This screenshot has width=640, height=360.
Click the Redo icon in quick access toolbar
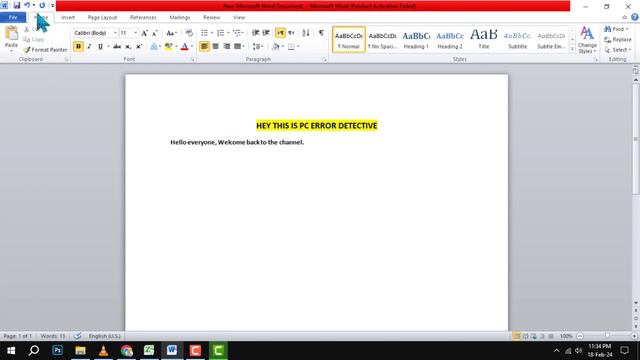pos(42,5)
